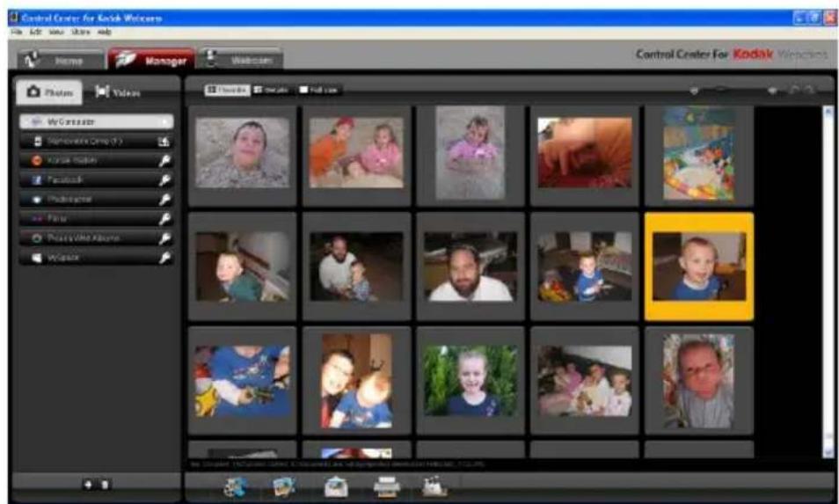Switch to Details view mode
Viewport: 839px width, 504px height.
[271, 90]
